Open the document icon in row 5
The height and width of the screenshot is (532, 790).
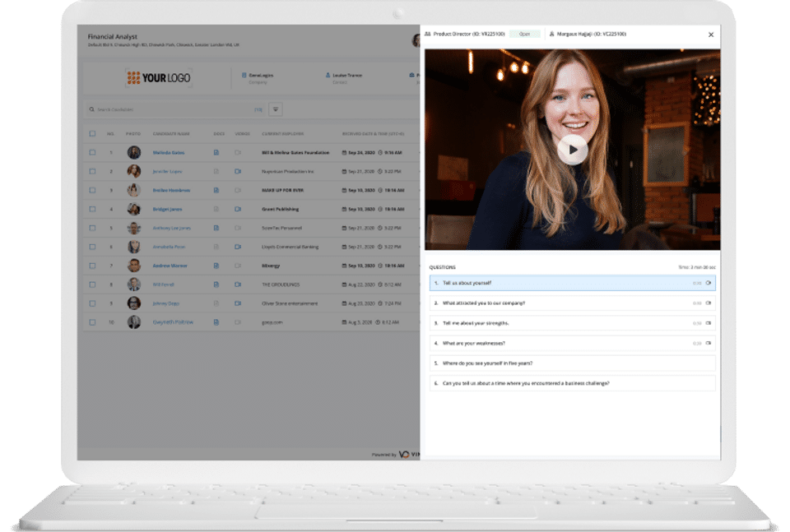[x=216, y=228]
